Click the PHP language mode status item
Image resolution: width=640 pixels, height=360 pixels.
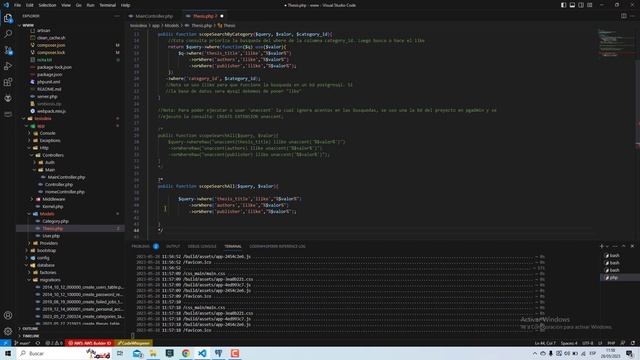[x=611, y=343]
